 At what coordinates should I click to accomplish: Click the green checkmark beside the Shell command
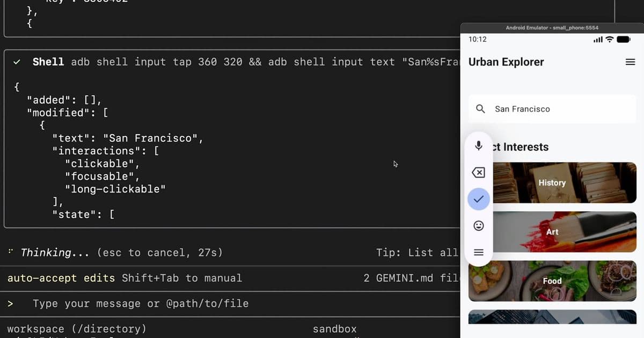[x=17, y=61]
